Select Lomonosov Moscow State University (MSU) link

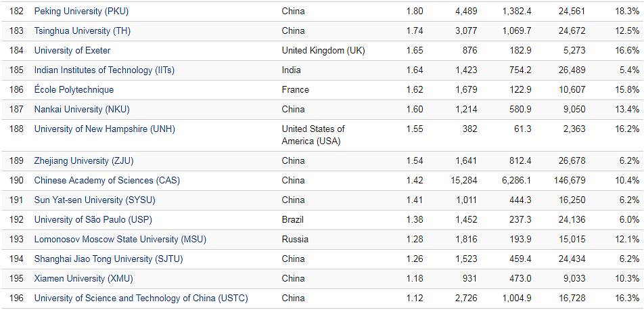pos(120,239)
